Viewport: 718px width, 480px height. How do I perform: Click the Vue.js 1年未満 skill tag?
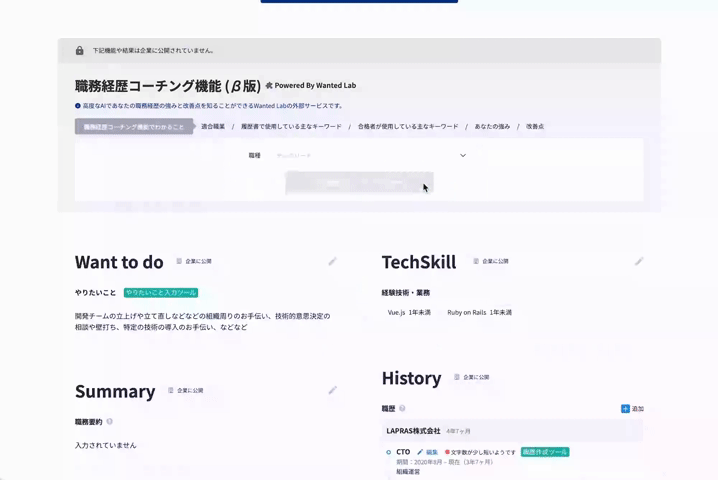tap(409, 313)
